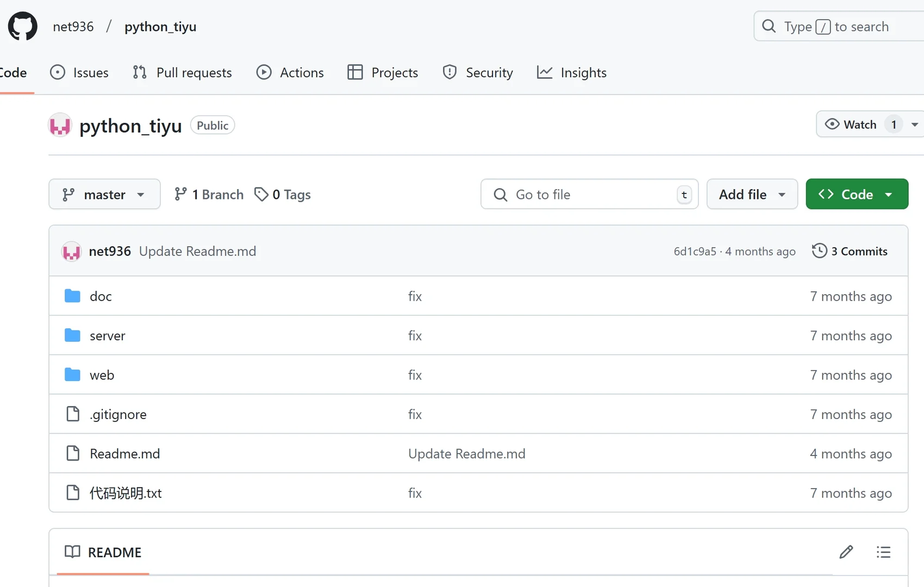Open the Readme.md file link
This screenshot has width=924, height=587.
tap(124, 453)
